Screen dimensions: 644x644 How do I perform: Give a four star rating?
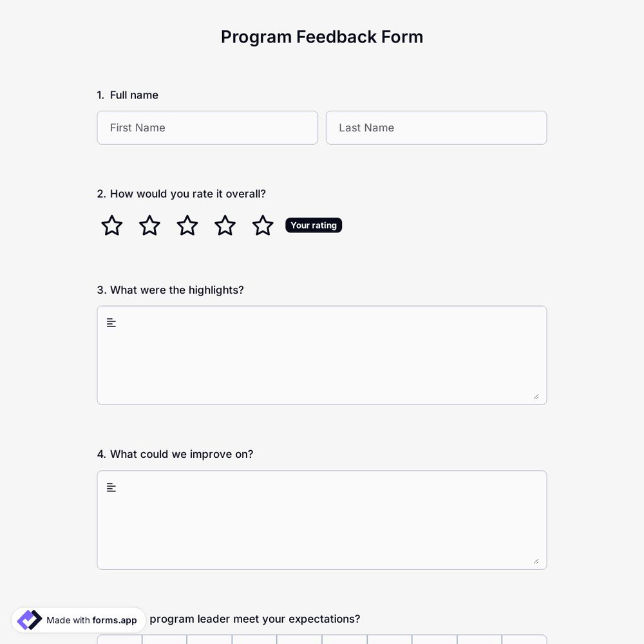(x=225, y=225)
